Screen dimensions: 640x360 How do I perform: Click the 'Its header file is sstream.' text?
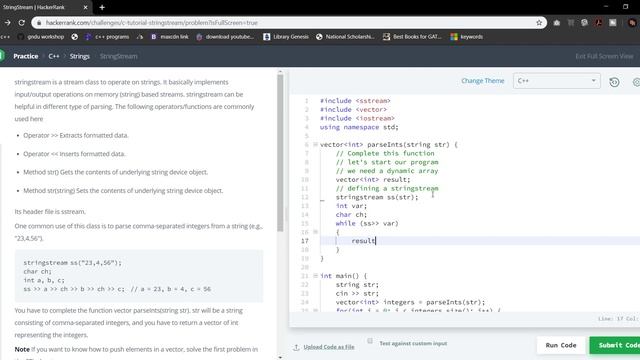pos(50,212)
